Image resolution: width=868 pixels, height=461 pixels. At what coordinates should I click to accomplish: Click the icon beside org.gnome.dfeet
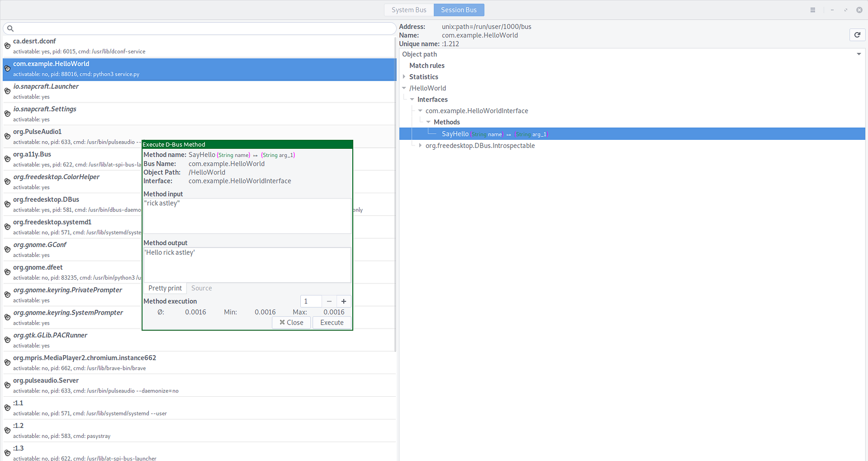click(8, 272)
